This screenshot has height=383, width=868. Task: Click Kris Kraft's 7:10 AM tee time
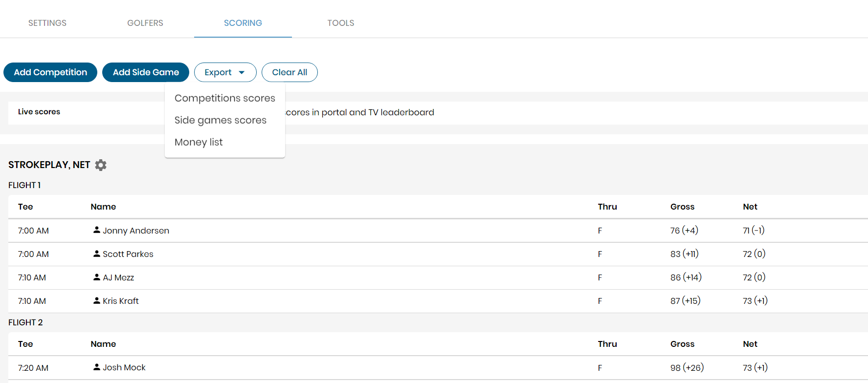point(32,301)
